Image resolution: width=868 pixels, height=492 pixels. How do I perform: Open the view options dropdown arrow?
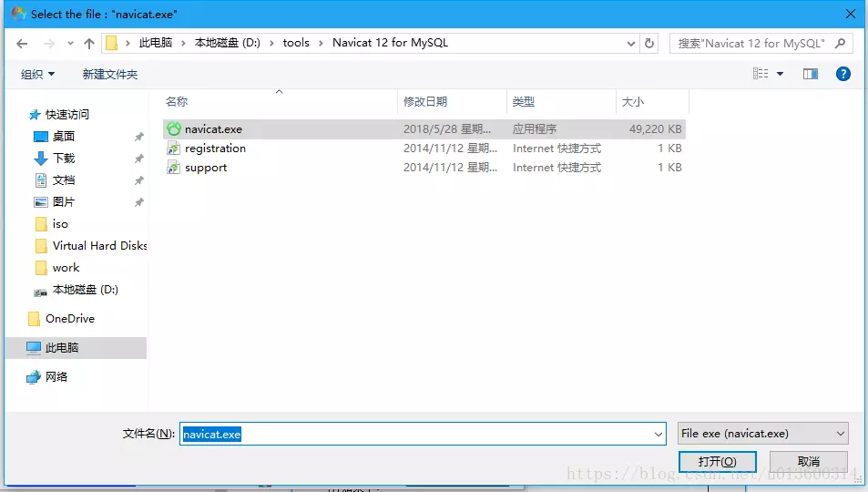coord(780,74)
